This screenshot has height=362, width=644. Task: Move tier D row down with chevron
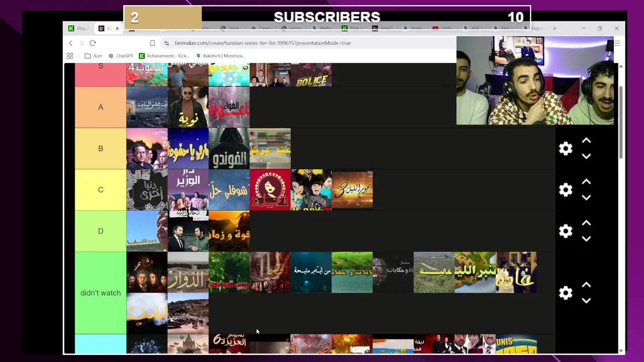pyautogui.click(x=586, y=239)
